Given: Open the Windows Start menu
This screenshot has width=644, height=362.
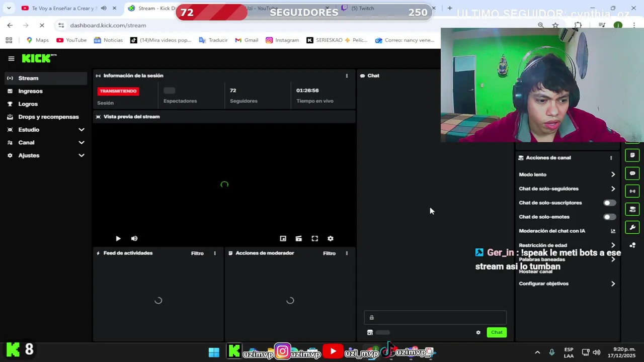Looking at the screenshot, I should click(x=214, y=352).
